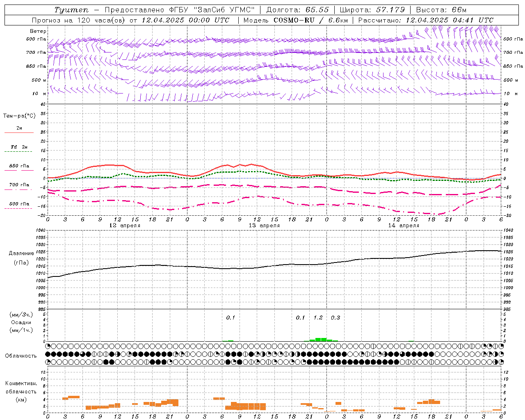Image resolution: width=525 pixels, height=420 pixels.
Task: Click the left 500 м wind level label
Action: [39, 80]
